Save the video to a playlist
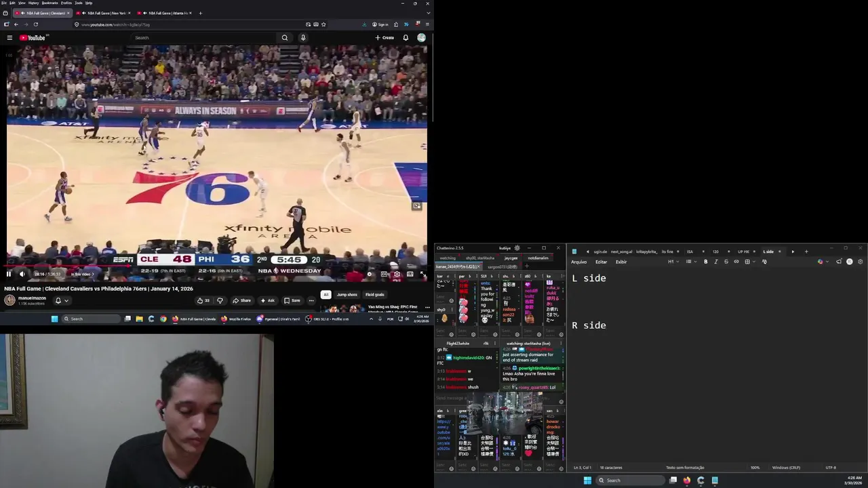 point(292,300)
